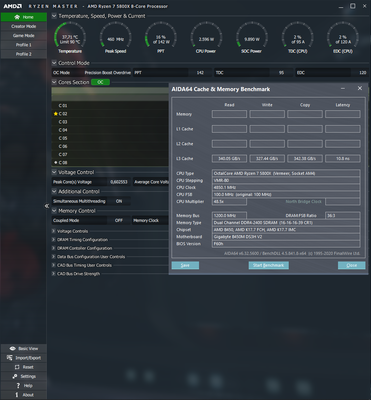This screenshot has height=400, width=371.
Task: Click the L3 Cache Read result field
Action: pyautogui.click(x=229, y=159)
